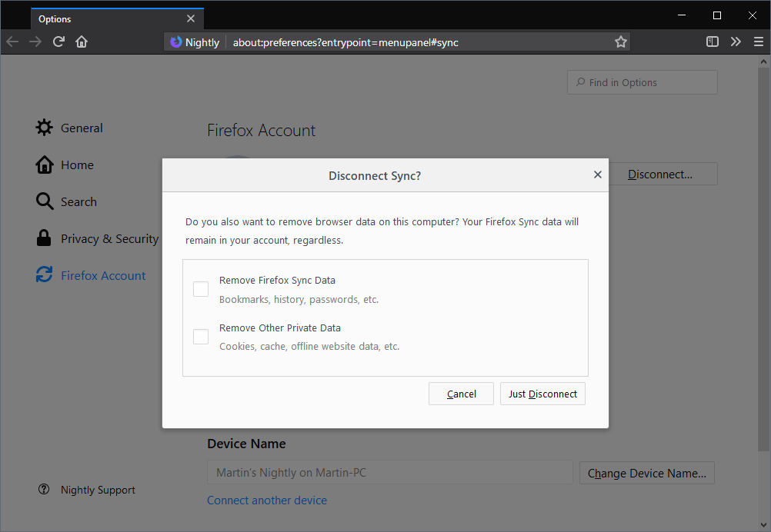
Task: Select the Options tab
Action: [117, 18]
